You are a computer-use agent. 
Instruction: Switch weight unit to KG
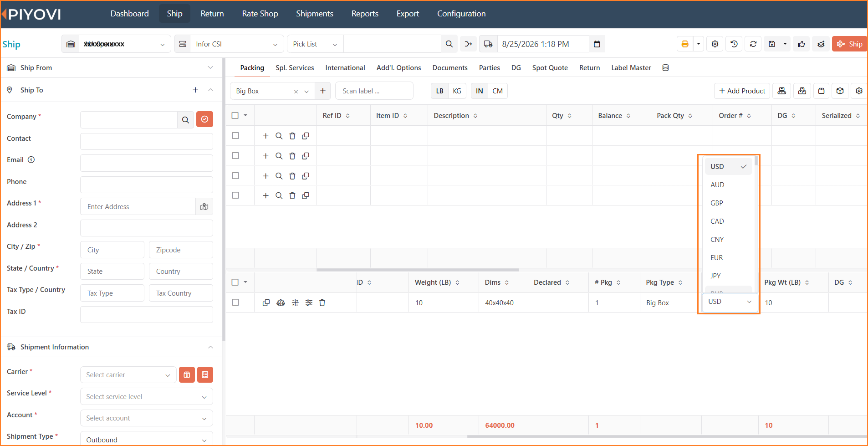[457, 91]
